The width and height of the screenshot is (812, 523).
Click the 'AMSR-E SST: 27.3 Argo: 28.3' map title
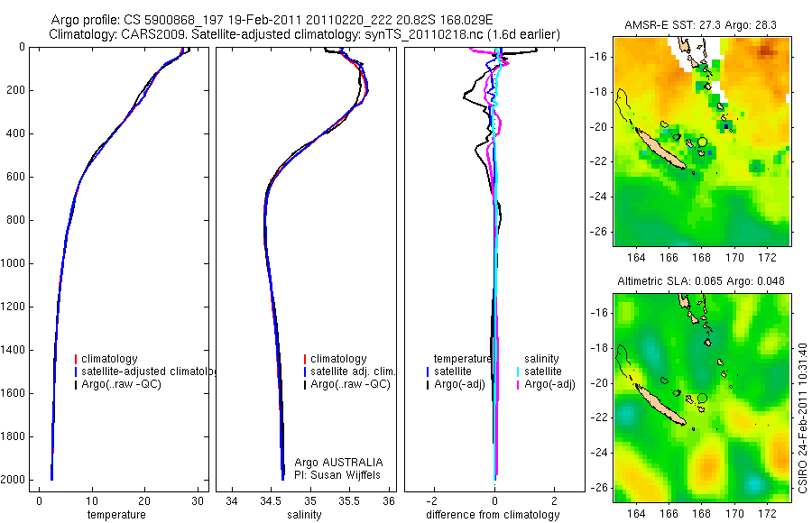(x=701, y=25)
